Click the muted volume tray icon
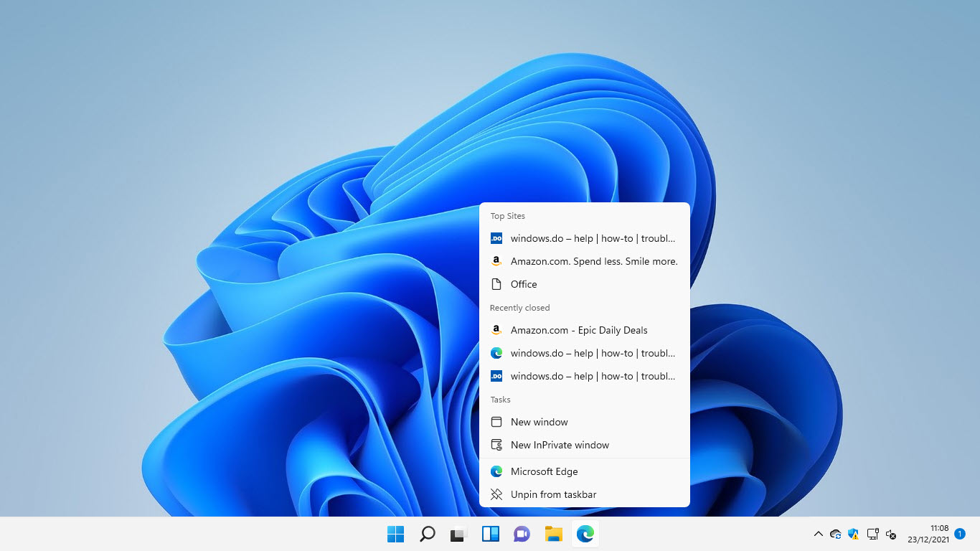The image size is (980, 551). coord(891,534)
